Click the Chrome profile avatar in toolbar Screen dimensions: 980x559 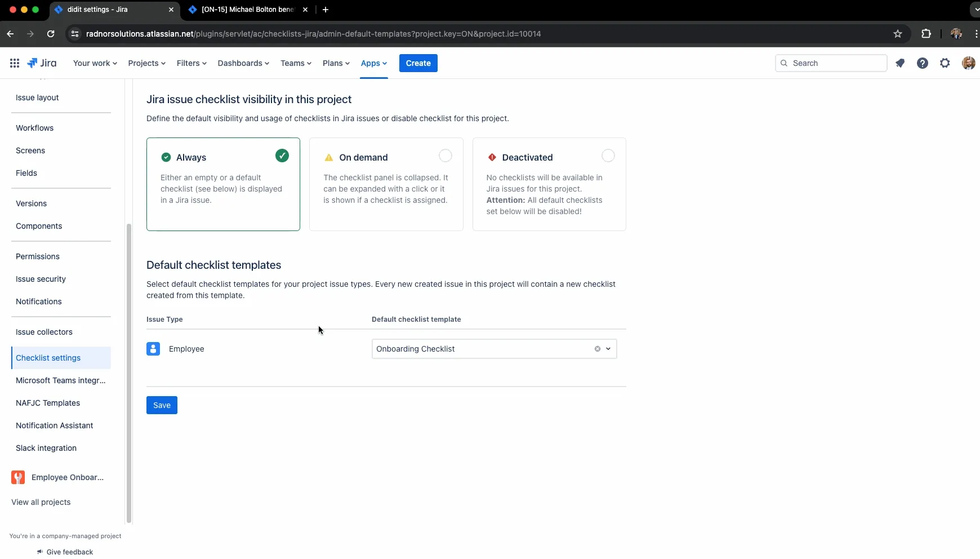[956, 34]
